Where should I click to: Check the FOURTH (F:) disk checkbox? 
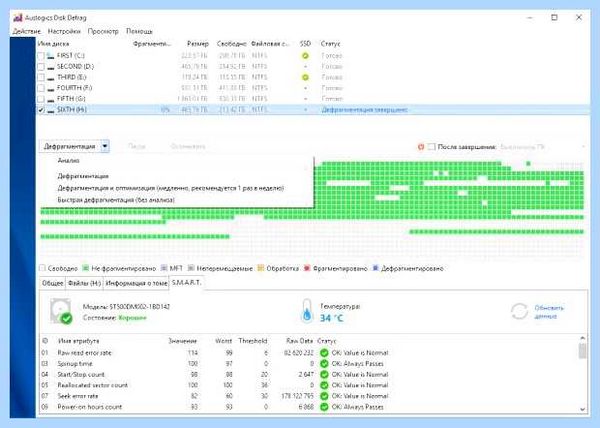(41, 88)
